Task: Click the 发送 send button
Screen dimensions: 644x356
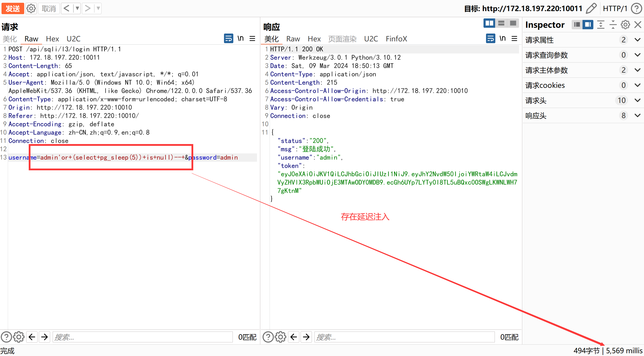Action: [x=13, y=8]
